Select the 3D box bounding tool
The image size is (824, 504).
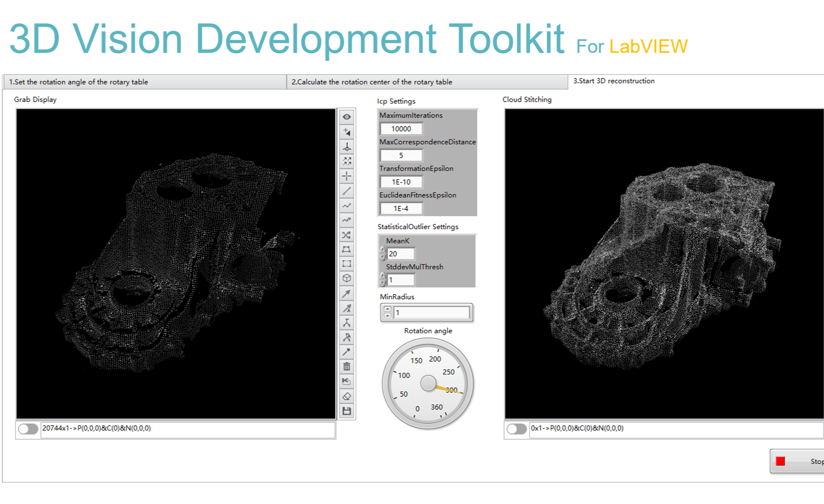[346, 278]
